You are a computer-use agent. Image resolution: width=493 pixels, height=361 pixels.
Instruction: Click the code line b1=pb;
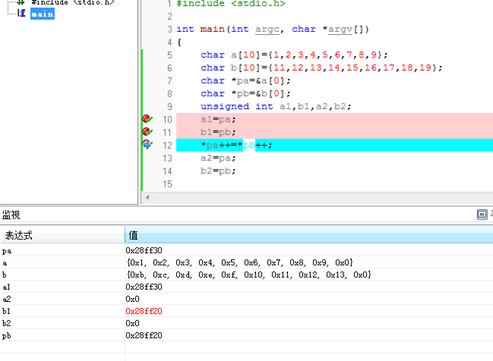coord(218,132)
